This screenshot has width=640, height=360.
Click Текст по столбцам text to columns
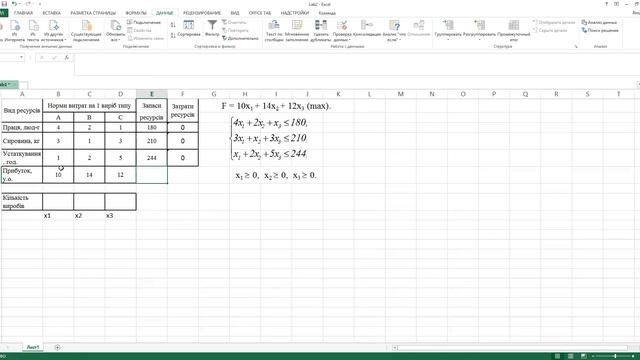(x=274, y=31)
